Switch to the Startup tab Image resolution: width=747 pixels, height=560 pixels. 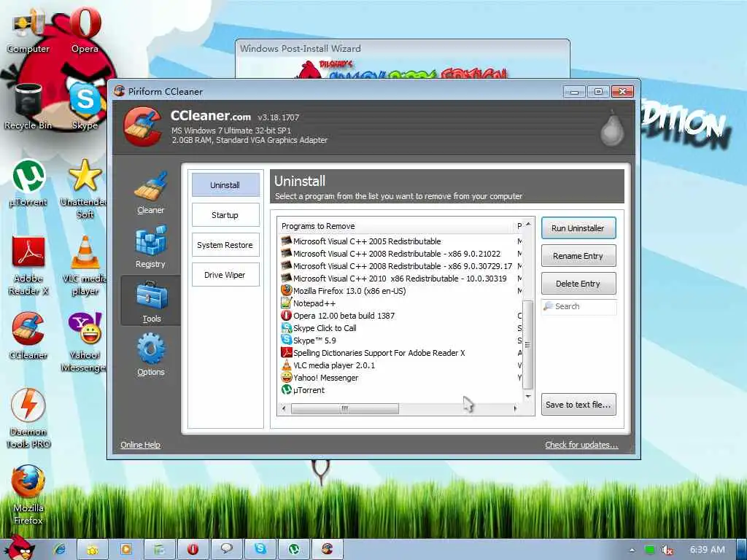point(225,215)
